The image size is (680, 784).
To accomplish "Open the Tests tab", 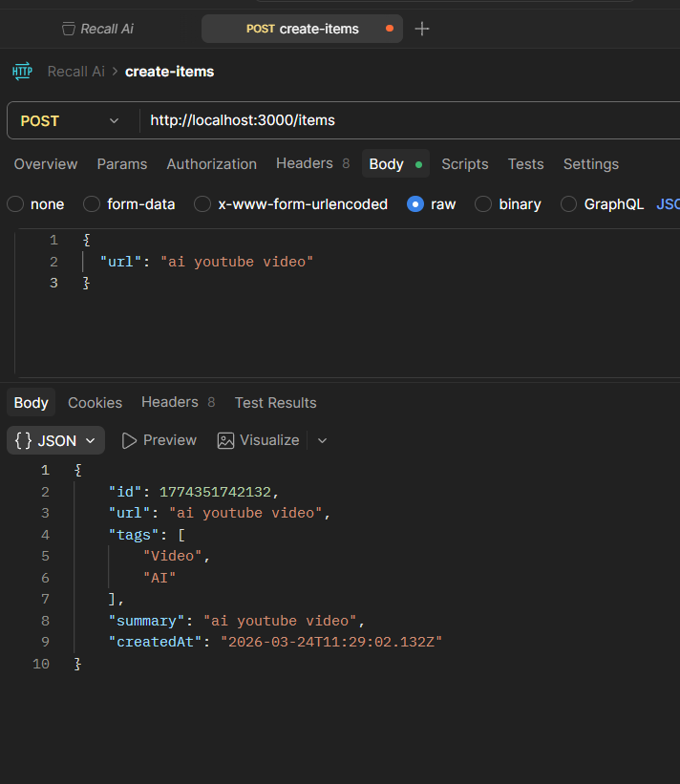I will tap(525, 164).
